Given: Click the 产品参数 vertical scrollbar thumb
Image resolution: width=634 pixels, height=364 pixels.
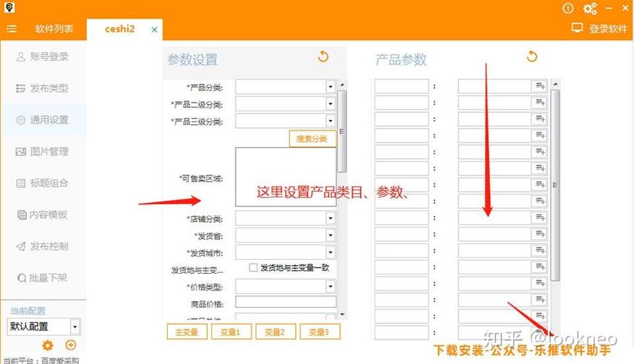Looking at the screenshot, I should coord(555,185).
